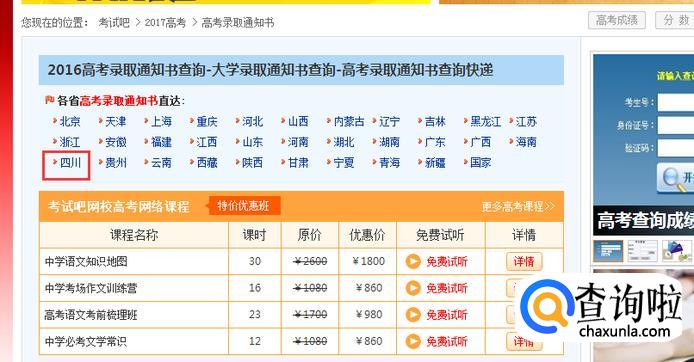The width and height of the screenshot is (694, 362).
Task: Play free trial for 中学必考文学常识
Action: tap(436, 341)
